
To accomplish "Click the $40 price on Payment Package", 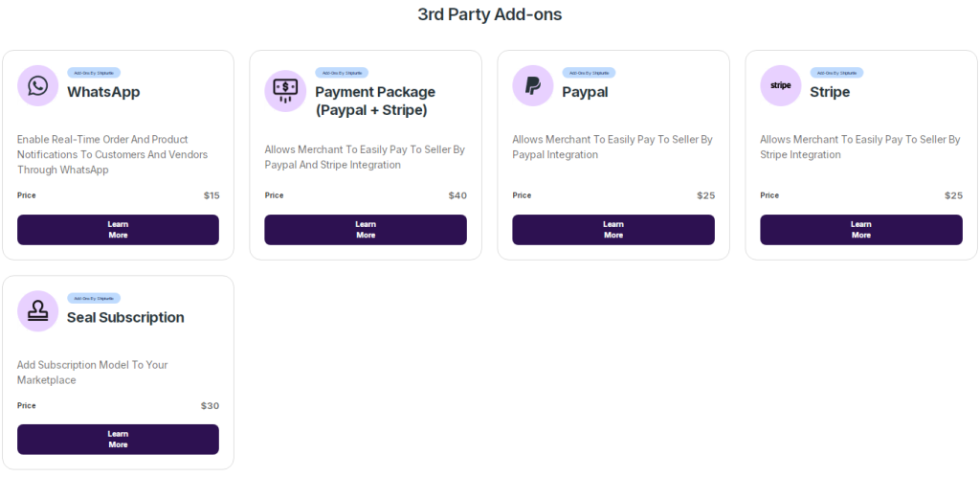I will [x=457, y=195].
